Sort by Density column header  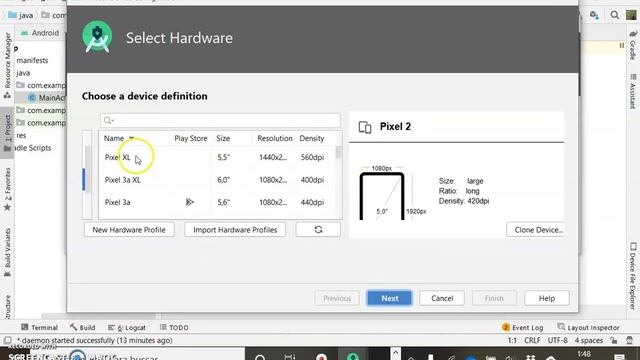pyautogui.click(x=312, y=138)
